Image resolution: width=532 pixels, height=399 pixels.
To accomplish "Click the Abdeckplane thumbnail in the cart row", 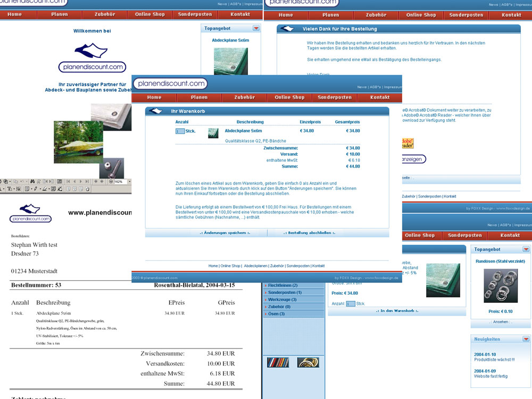I will [213, 133].
